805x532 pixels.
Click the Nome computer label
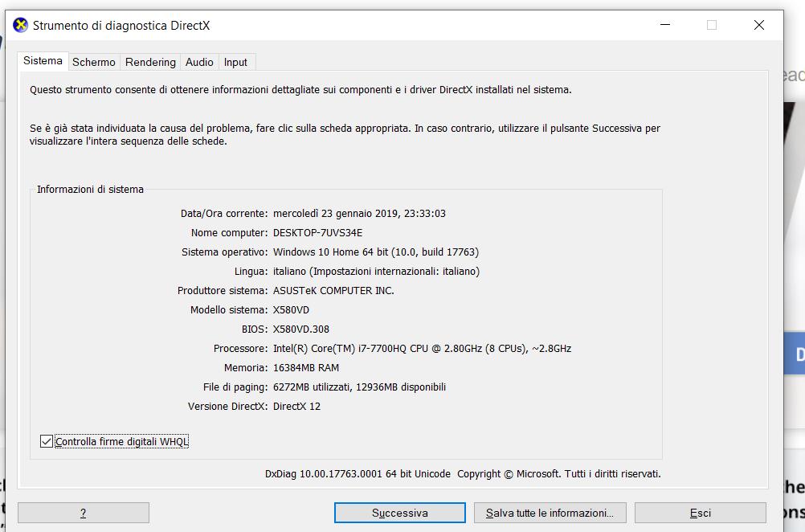(230, 232)
